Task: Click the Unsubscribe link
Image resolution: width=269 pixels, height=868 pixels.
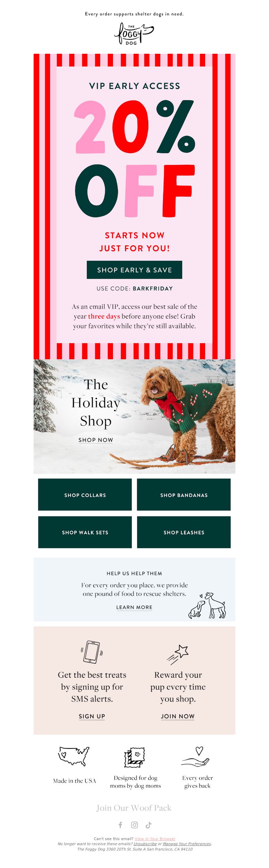Action: click(145, 844)
